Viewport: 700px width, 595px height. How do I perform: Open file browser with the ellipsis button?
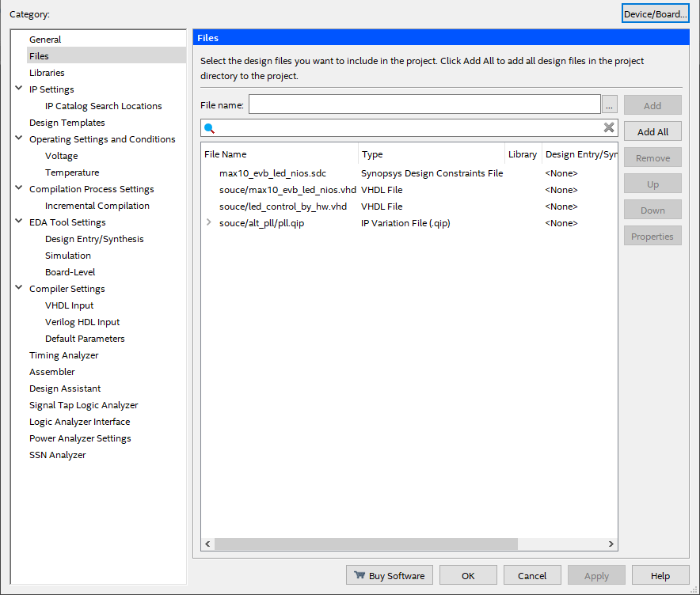pos(610,104)
